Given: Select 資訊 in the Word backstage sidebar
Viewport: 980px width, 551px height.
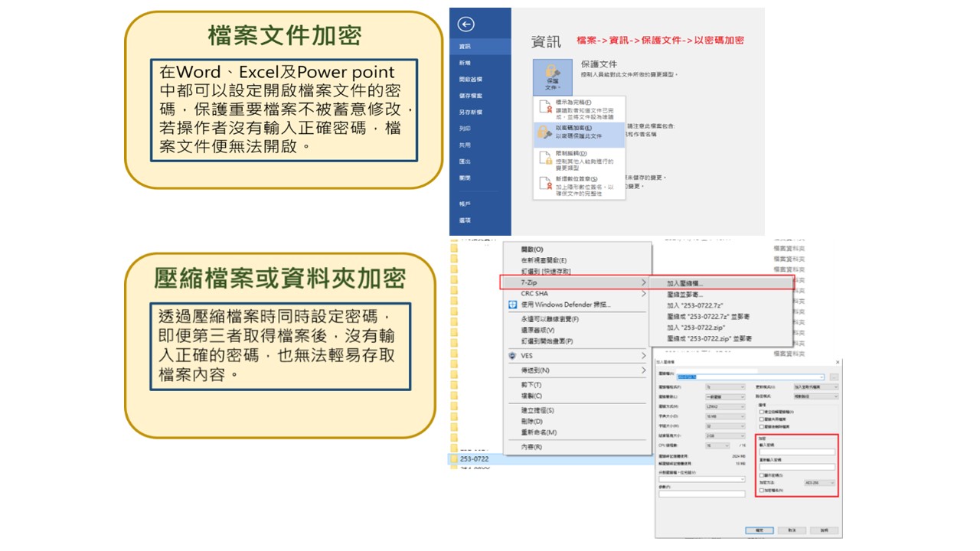Looking at the screenshot, I should coord(480,47).
